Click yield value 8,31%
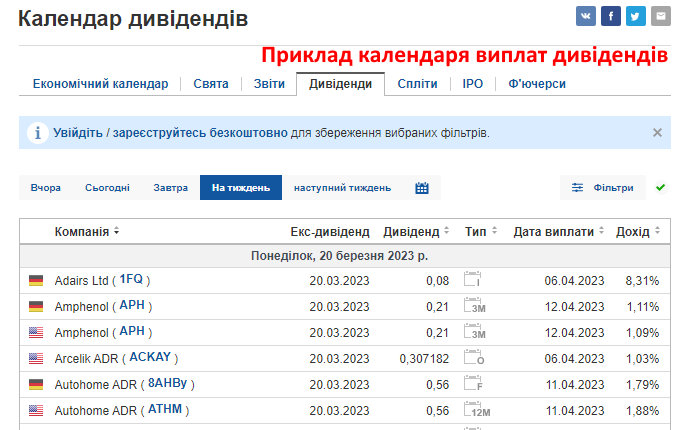 (x=642, y=281)
